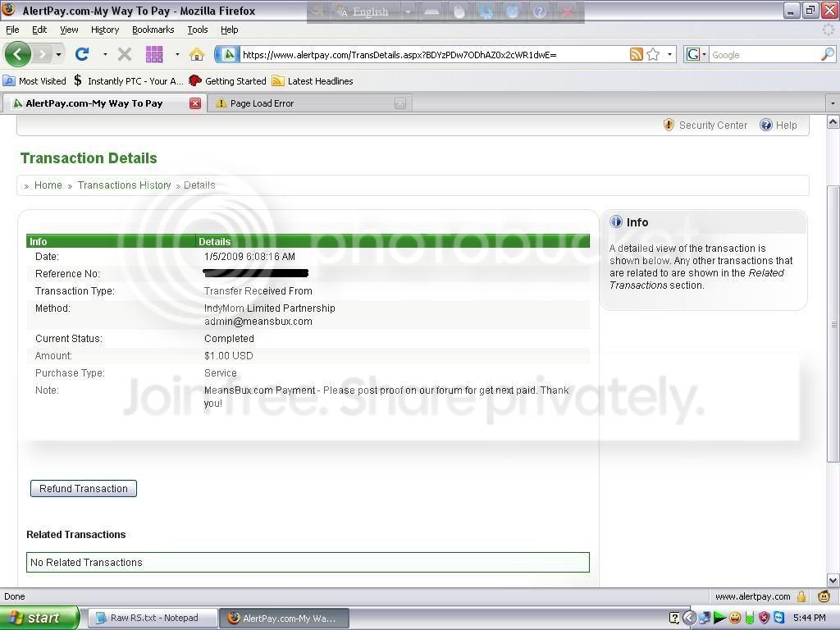The image size is (840, 630).
Task: Open Instantly PTC bookmark
Action: [x=129, y=81]
